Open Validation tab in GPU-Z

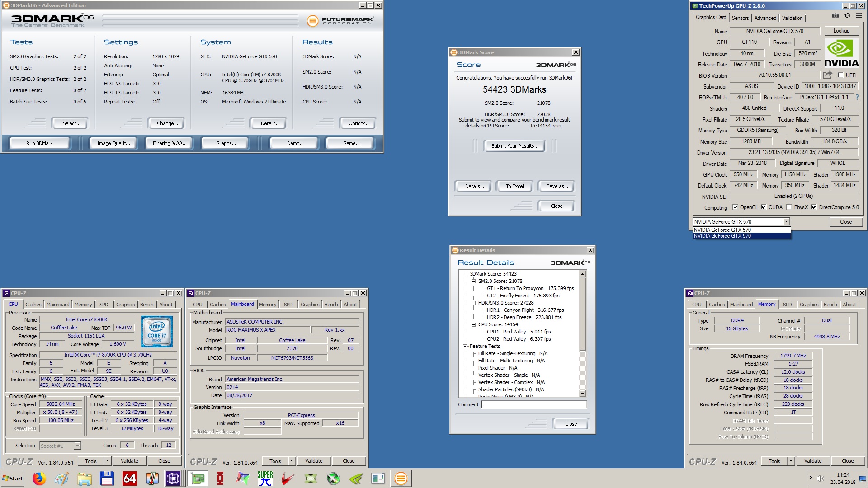coord(792,18)
